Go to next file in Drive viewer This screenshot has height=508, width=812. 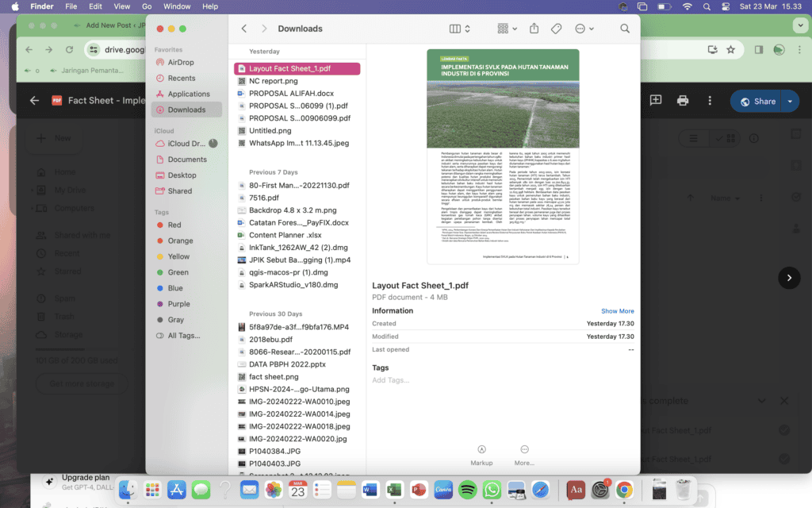point(789,278)
